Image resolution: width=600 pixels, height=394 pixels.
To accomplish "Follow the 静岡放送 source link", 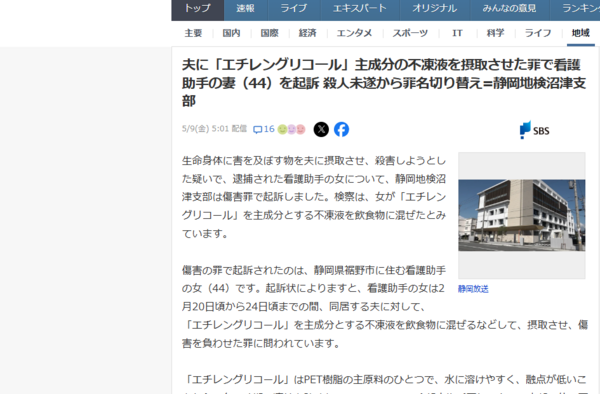I will point(473,289).
